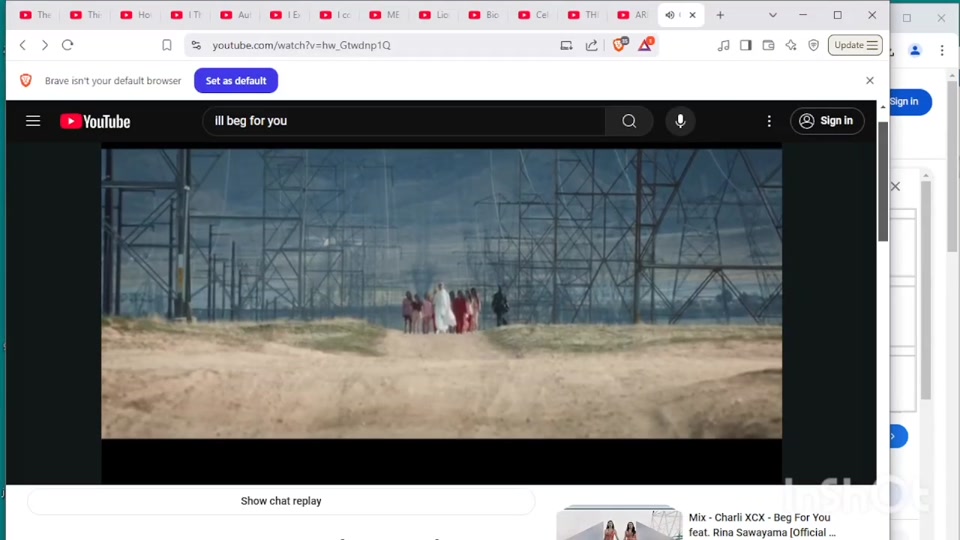This screenshot has width=960, height=540.
Task: Open the Brave Update menu
Action: click(855, 45)
